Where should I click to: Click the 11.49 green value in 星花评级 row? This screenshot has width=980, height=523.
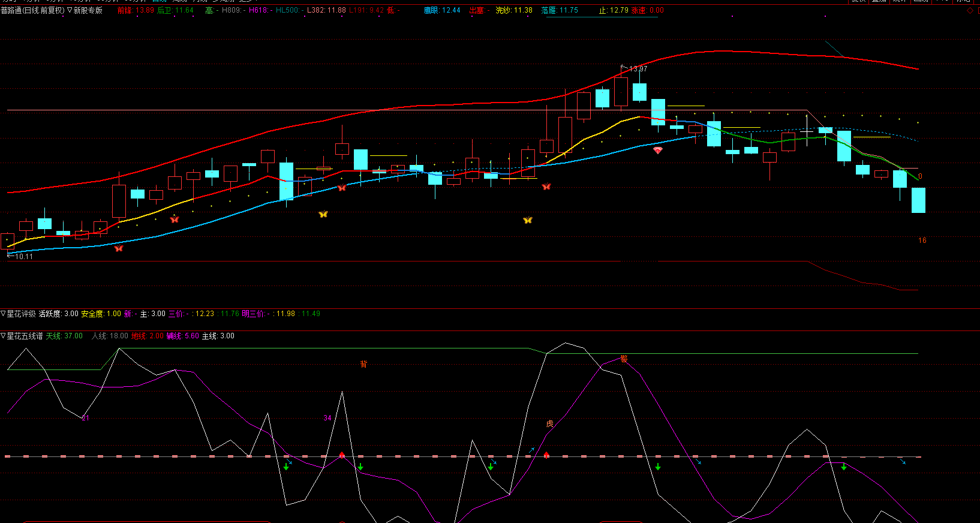311,314
